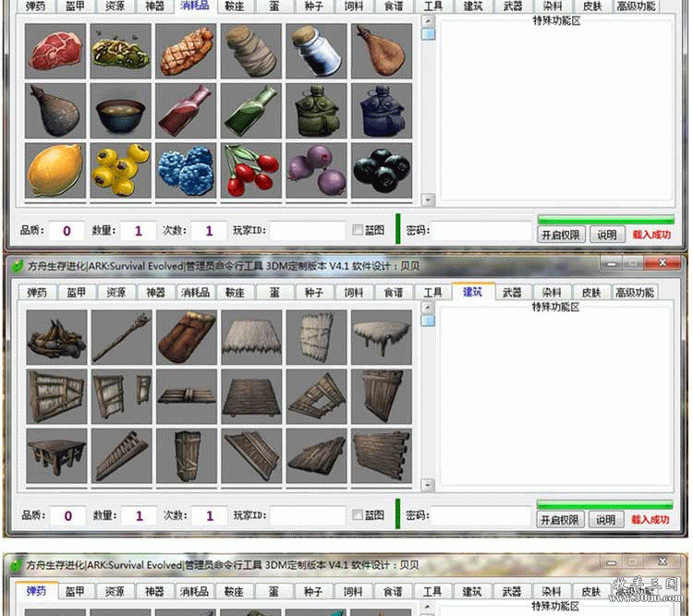The height and width of the screenshot is (616, 693).
Task: Select the raw meat item icon
Action: click(x=55, y=52)
